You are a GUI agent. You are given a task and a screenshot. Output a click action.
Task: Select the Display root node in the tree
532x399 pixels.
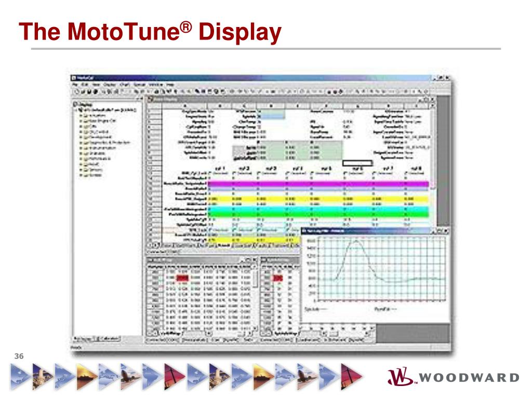[x=83, y=104]
